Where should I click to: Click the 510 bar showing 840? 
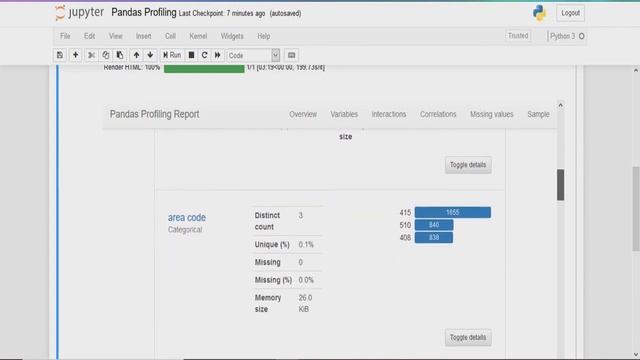tap(434, 225)
